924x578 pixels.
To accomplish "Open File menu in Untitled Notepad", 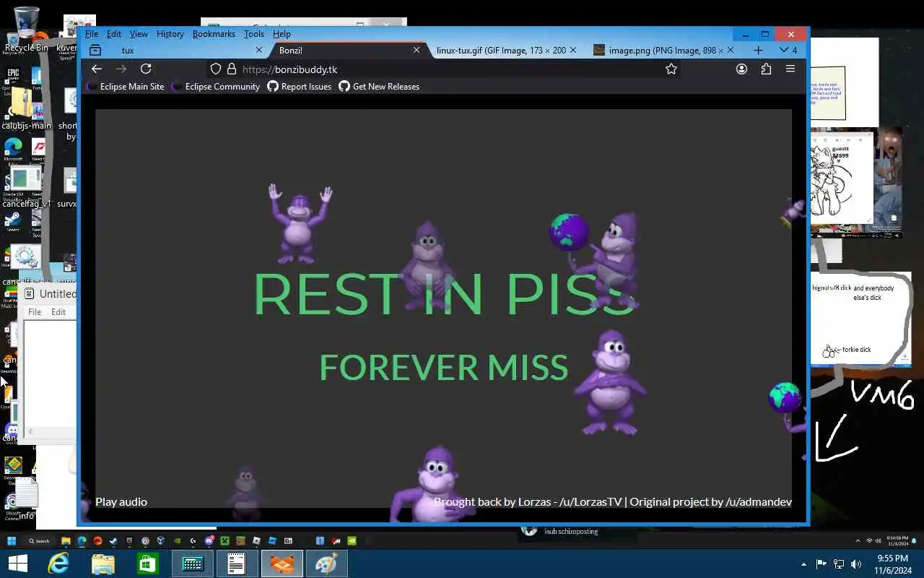I will pyautogui.click(x=35, y=312).
